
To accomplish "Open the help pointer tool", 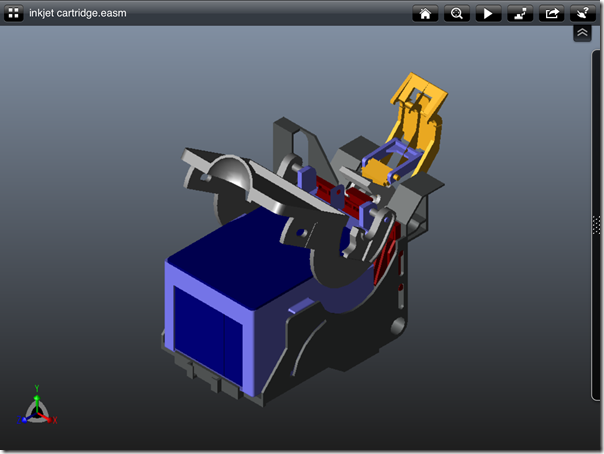I will pos(583,13).
